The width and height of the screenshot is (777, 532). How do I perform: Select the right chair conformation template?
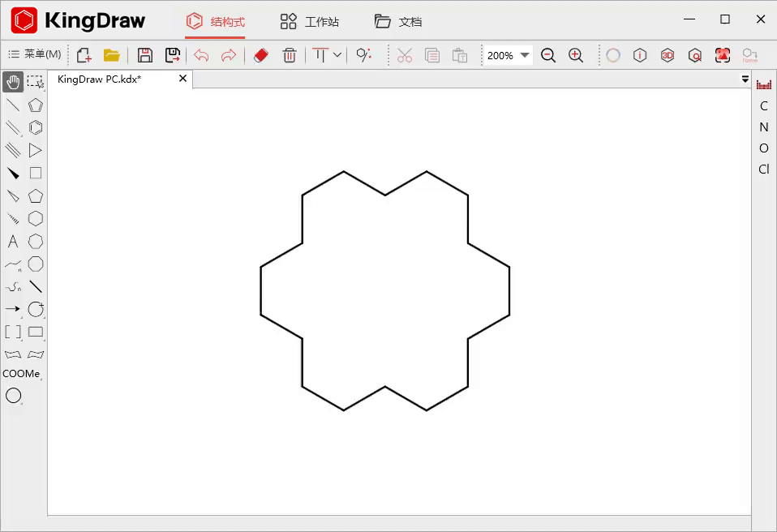pos(36,354)
